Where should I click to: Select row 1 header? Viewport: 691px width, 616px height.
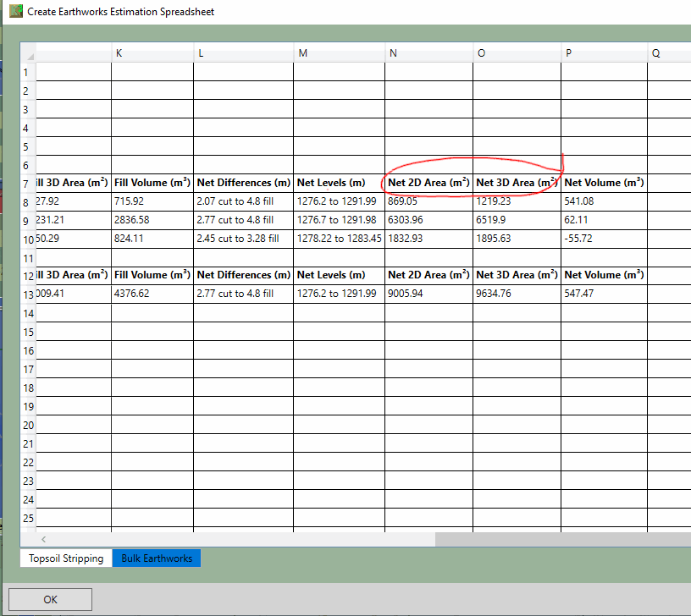[x=28, y=72]
